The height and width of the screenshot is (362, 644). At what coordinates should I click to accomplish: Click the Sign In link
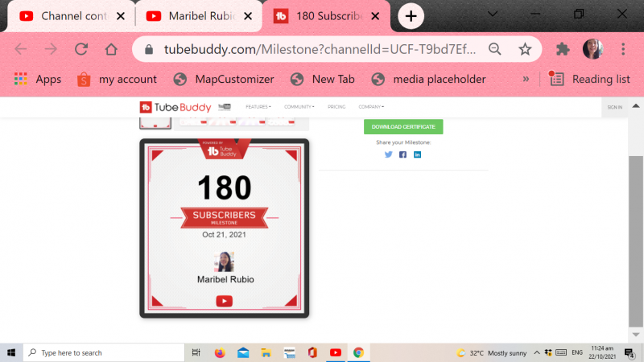[x=615, y=107]
